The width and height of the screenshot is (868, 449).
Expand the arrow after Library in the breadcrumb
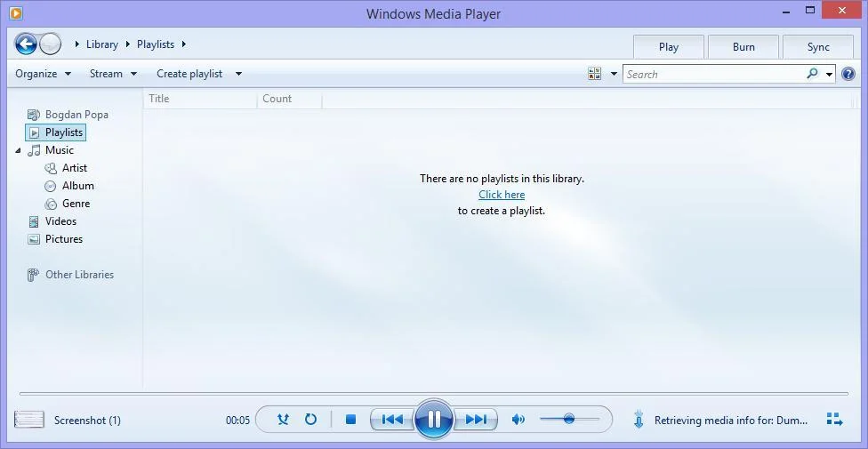[128, 44]
